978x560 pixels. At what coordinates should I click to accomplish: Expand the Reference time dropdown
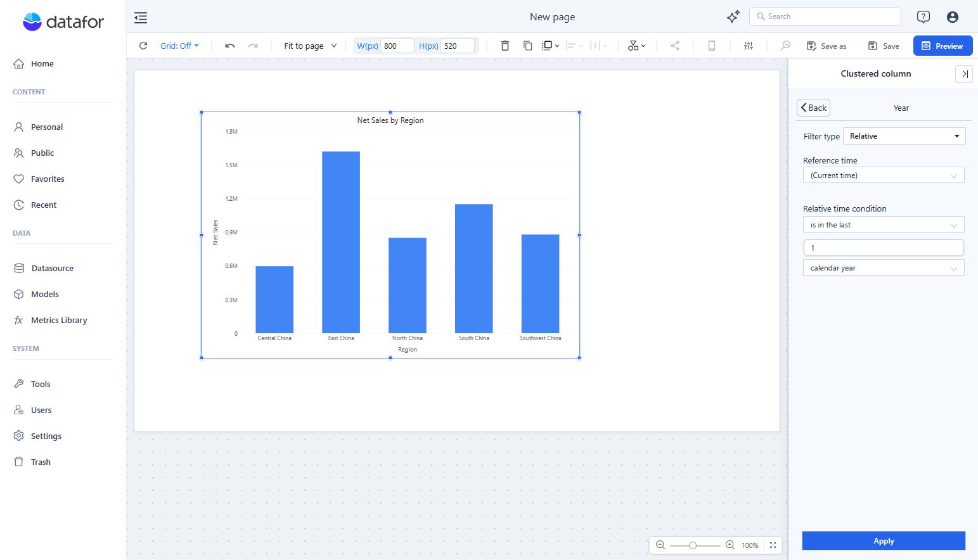884,175
